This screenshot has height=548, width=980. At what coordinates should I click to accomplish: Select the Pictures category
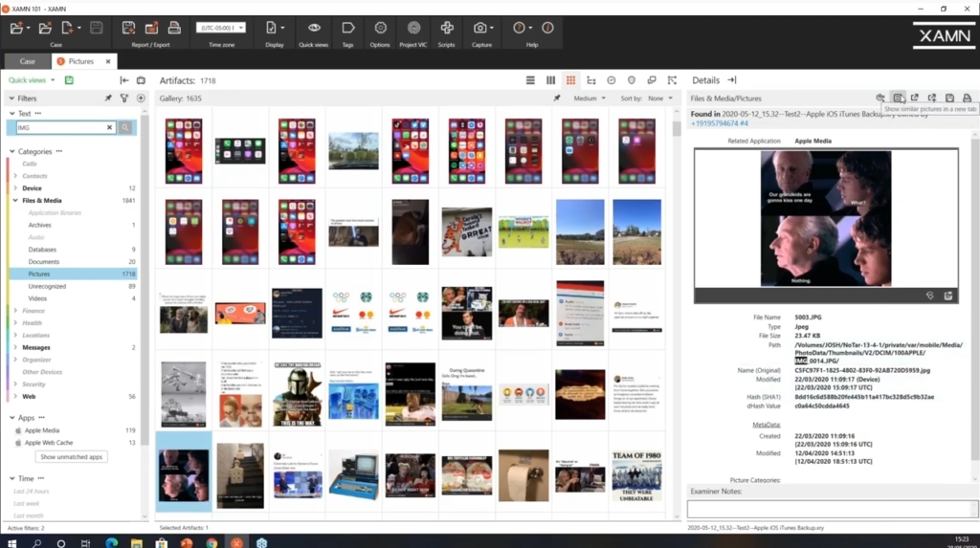click(x=73, y=274)
